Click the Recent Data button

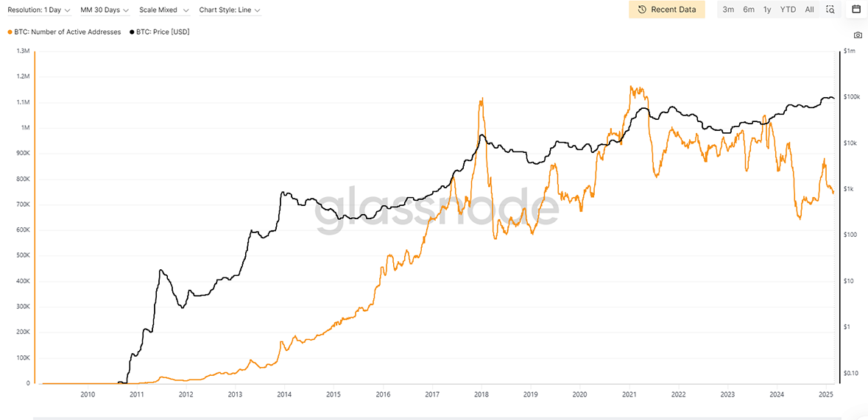point(666,10)
